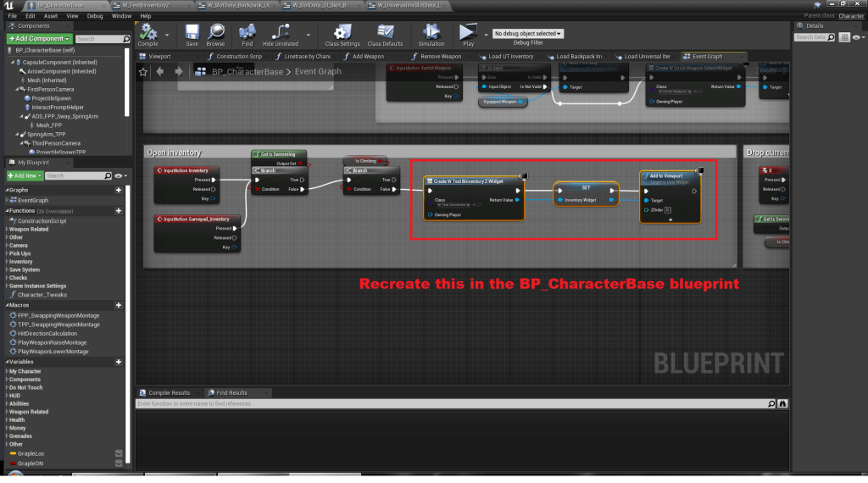
Task: Open Class Settings from toolbar
Action: coord(342,33)
